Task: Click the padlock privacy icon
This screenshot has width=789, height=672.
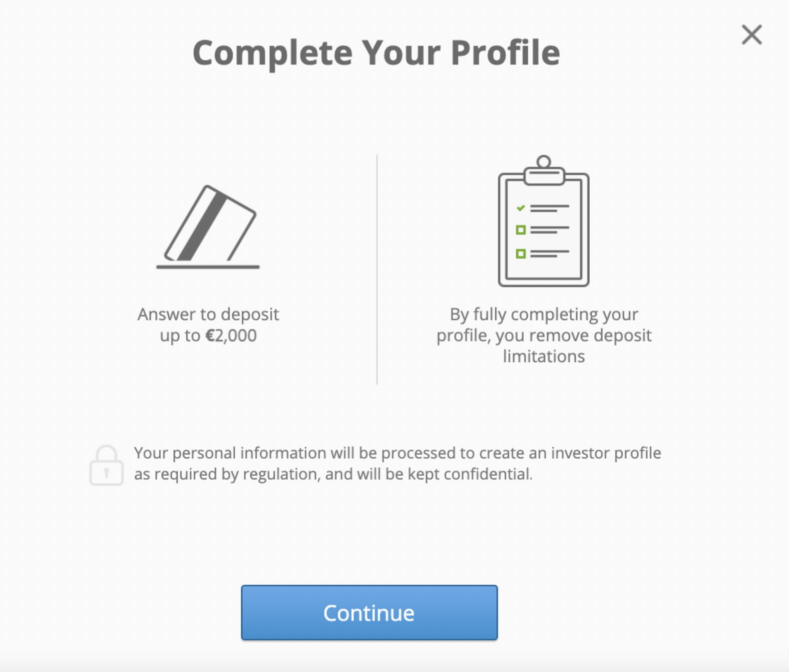Action: click(106, 465)
